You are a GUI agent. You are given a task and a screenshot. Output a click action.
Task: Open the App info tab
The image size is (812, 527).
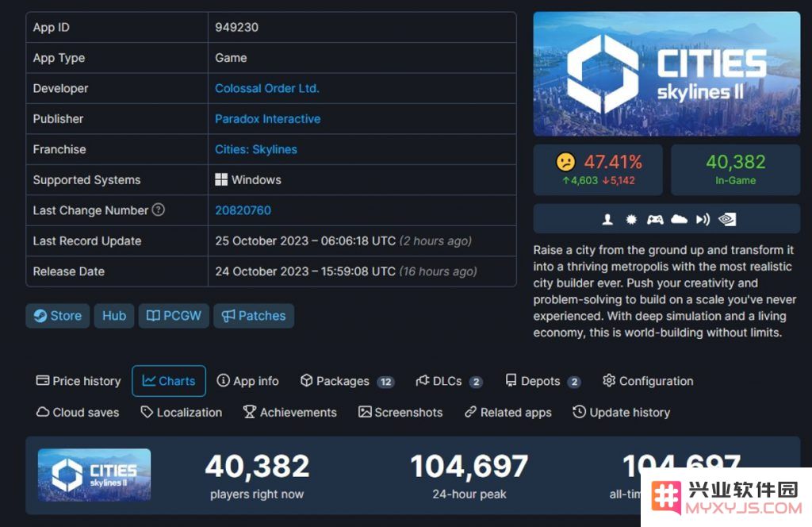[x=247, y=381]
